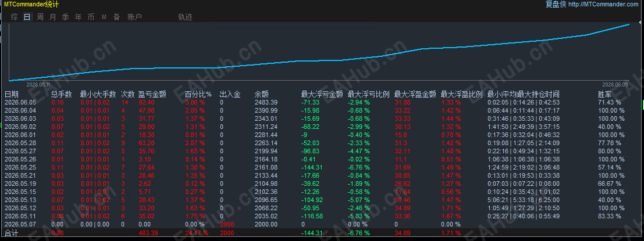
Task: Click the 83.33 % win rate cell
Action: 610,216
